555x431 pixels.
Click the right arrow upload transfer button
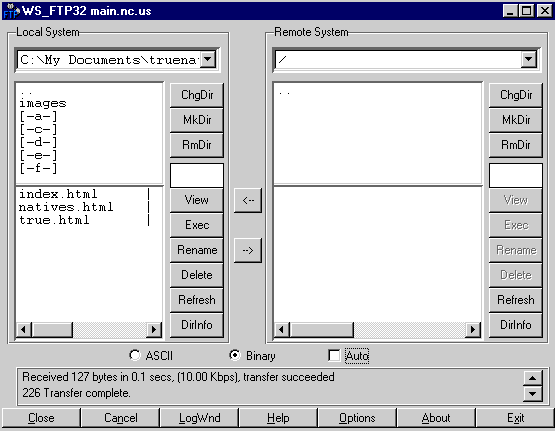pos(248,251)
